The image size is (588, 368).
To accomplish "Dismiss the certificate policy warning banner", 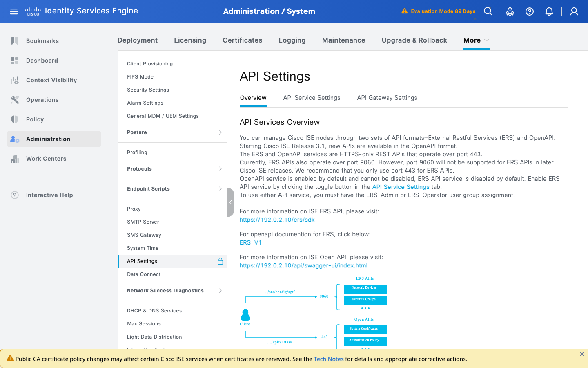I will [582, 354].
